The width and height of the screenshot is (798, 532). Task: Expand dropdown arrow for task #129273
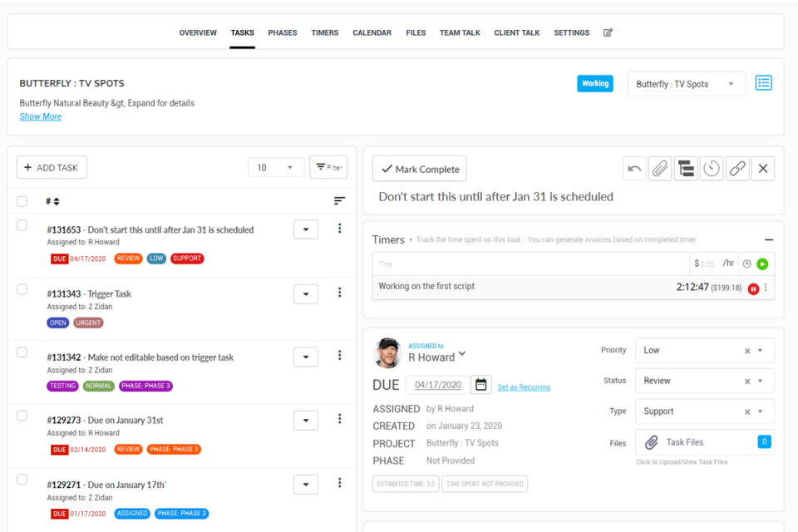[x=306, y=421]
